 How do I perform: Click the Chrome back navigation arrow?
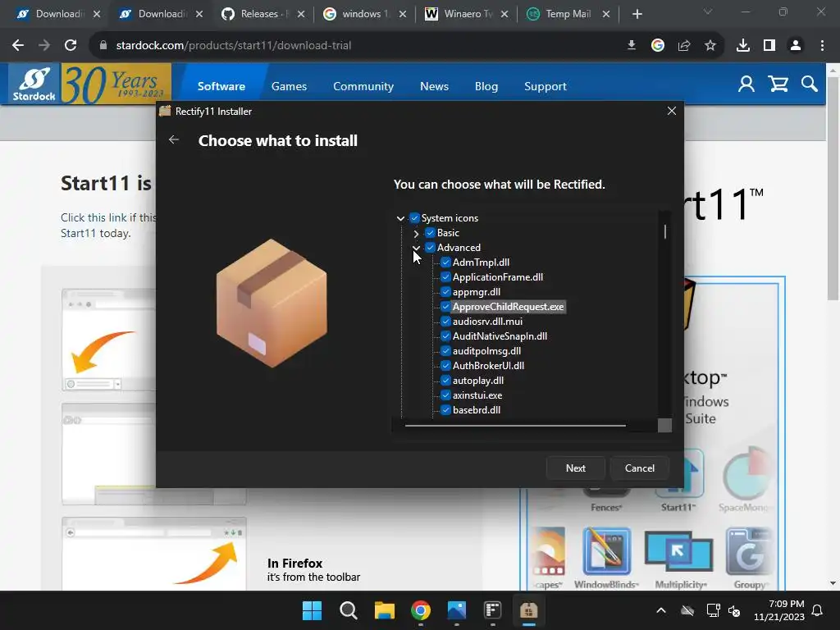pyautogui.click(x=18, y=46)
